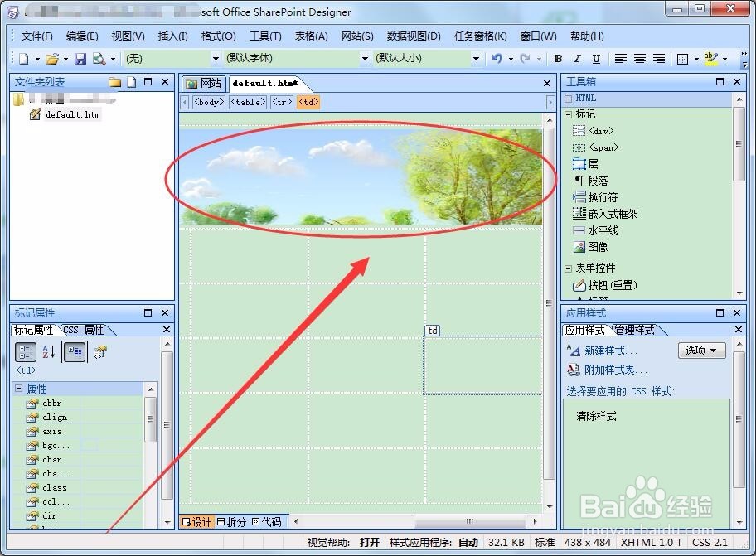Switch to 代码 code view
756x556 pixels.
(x=267, y=522)
